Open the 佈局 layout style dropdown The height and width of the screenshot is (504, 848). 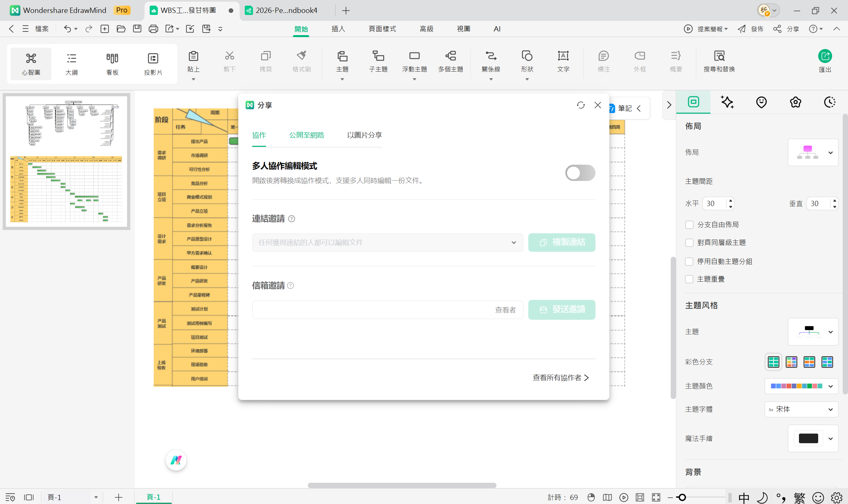pyautogui.click(x=831, y=152)
